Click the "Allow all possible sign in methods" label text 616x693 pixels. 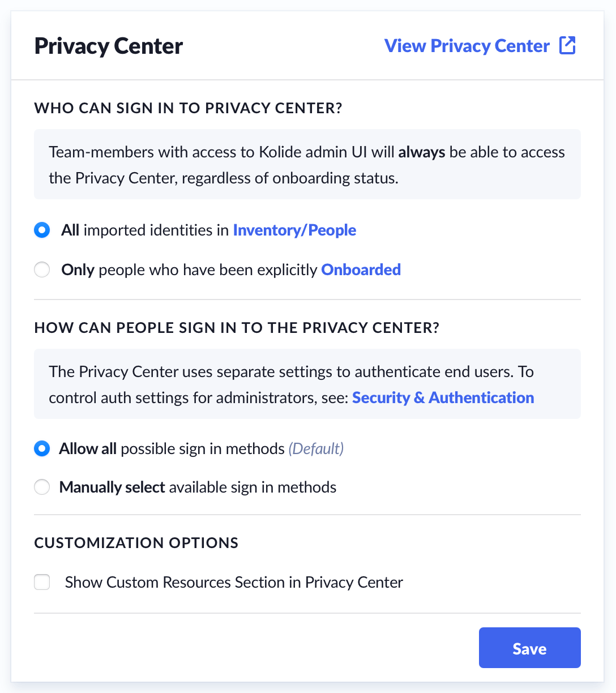coord(172,449)
